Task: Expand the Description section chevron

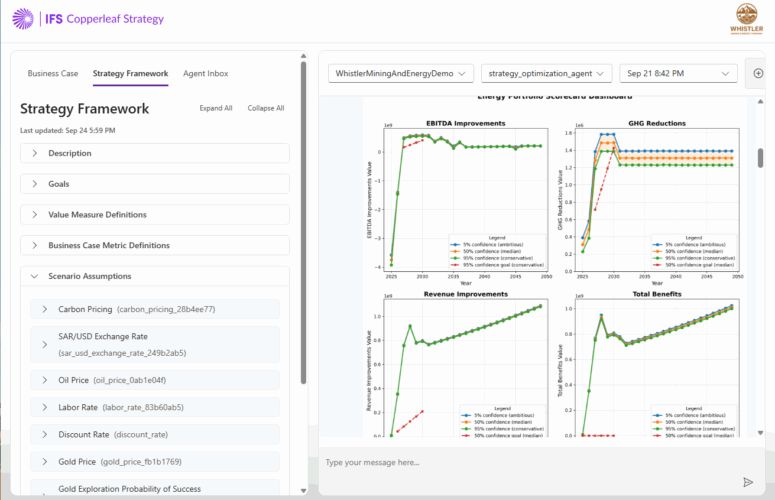Action: point(35,153)
